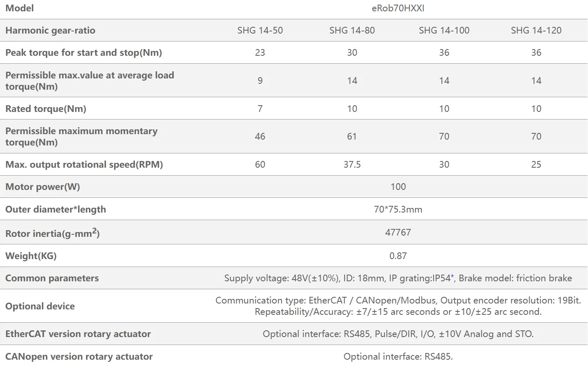
Task: Select the Peak torque value 23
Action: [x=260, y=53]
